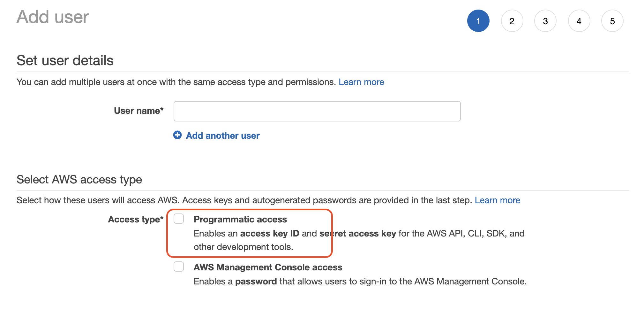Select step 3 circle indicator
Image resolution: width=644 pixels, height=333 pixels.
pos(545,21)
